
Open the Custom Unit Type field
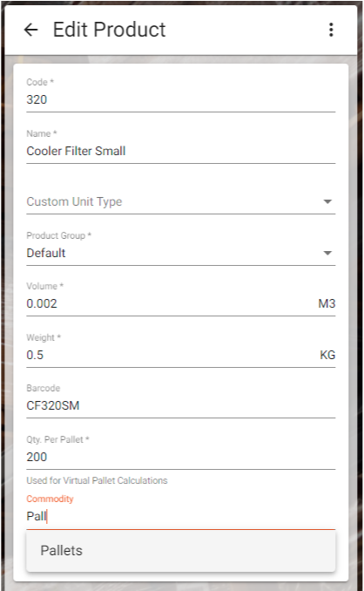pyautogui.click(x=180, y=201)
